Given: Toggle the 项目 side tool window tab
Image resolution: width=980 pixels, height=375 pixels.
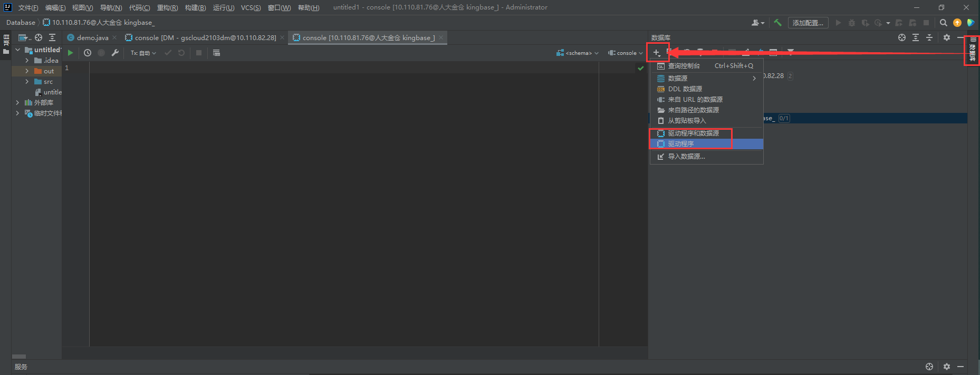Looking at the screenshot, I should pyautogui.click(x=6, y=44).
